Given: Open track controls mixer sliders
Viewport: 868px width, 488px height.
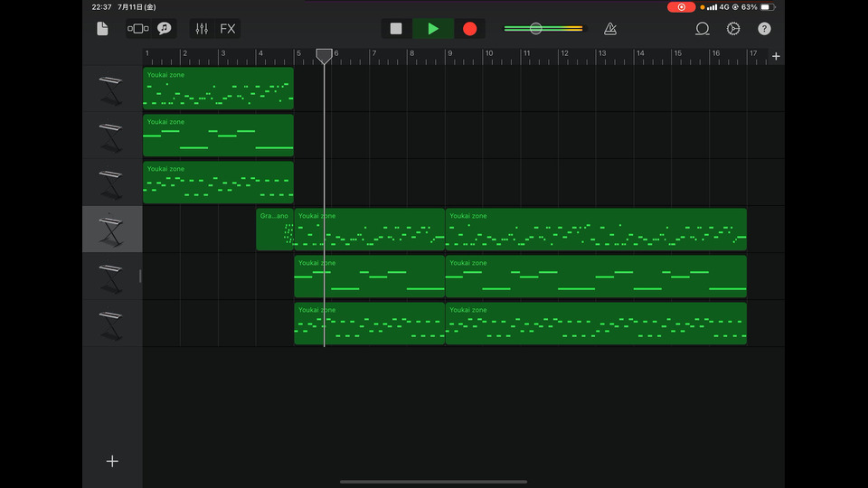Looking at the screenshot, I should (x=202, y=29).
